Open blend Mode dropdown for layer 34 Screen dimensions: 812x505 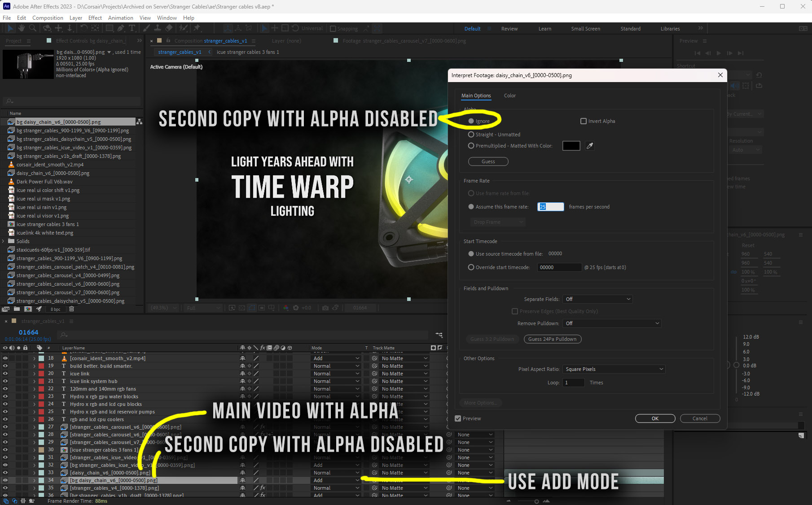coord(336,480)
